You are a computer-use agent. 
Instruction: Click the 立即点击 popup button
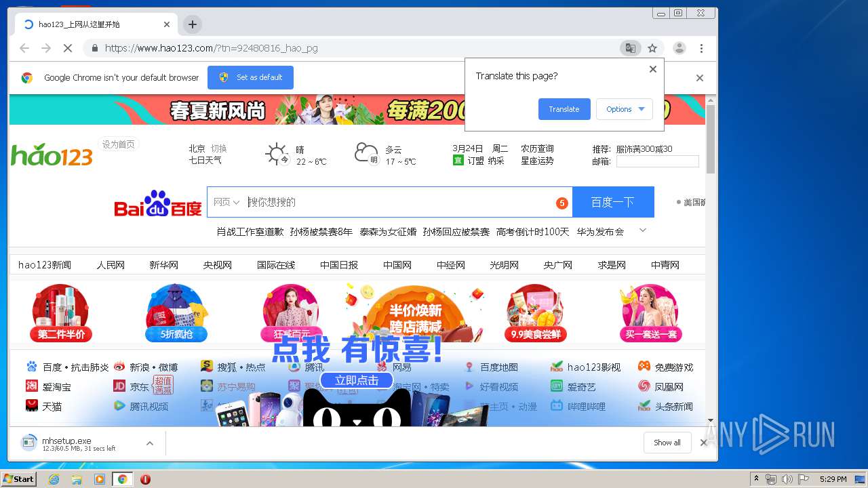pyautogui.click(x=357, y=380)
